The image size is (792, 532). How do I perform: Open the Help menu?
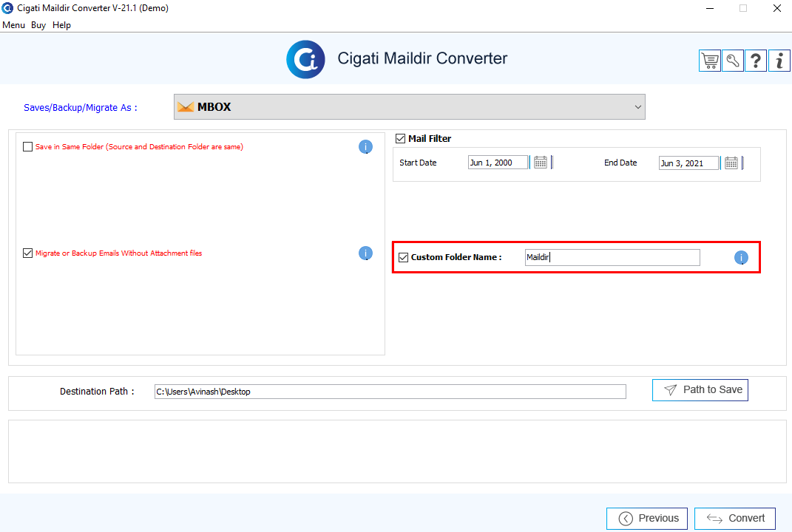tap(61, 24)
